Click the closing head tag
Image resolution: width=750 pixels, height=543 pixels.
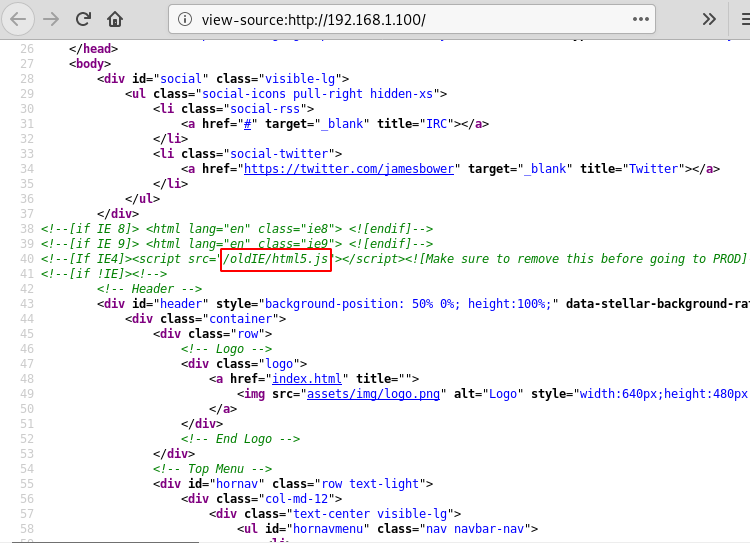[x=93, y=49]
